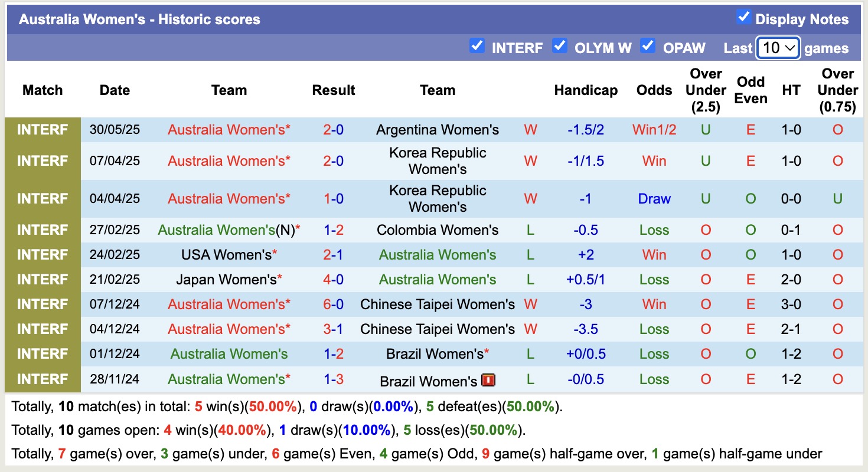
Task: Open Korea Republic Women's in the 07/04/25 row
Action: tap(438, 161)
